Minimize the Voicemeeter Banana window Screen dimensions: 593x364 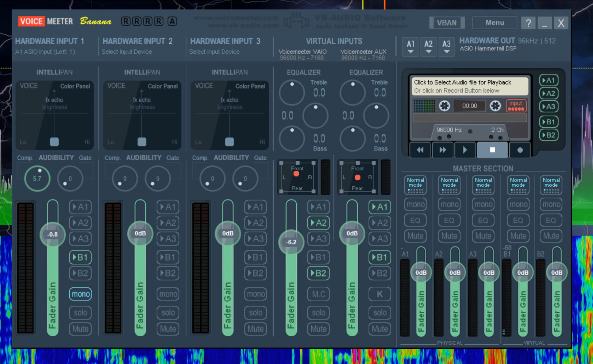[x=544, y=23]
